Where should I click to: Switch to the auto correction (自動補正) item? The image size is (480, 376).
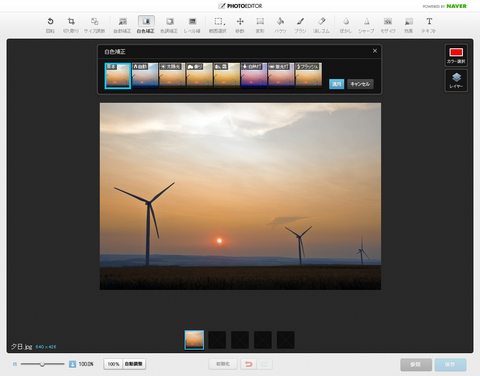click(122, 25)
